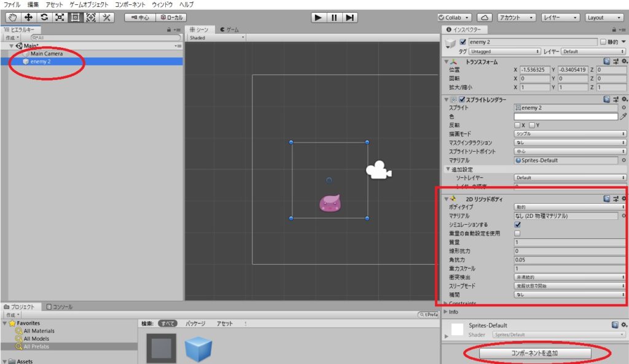This screenshot has height=364, width=629.
Task: Select the Scale tool
Action: (60, 18)
